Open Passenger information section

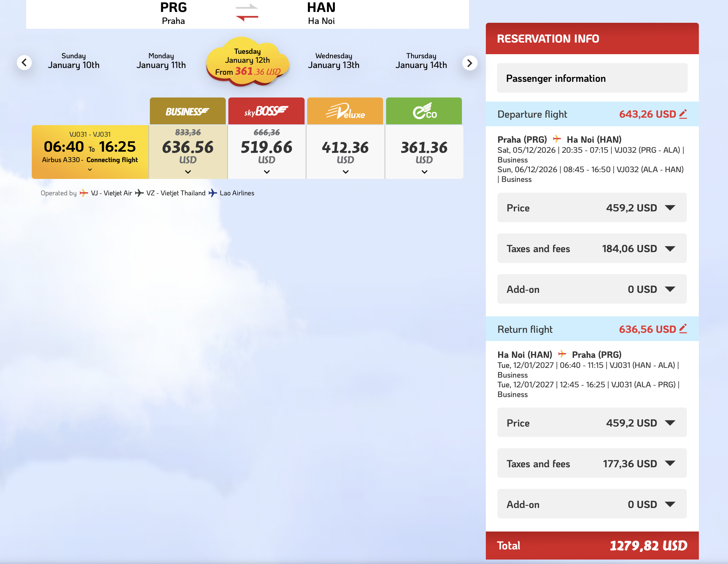592,78
